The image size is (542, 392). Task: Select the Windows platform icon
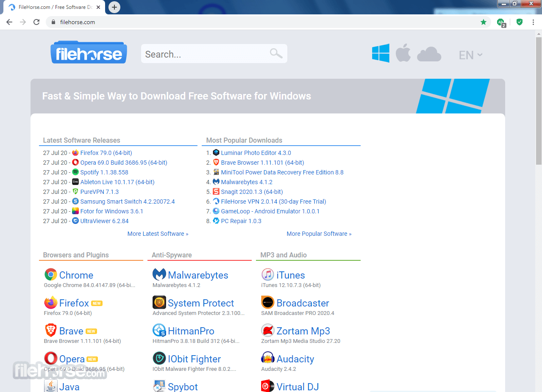tap(381, 54)
